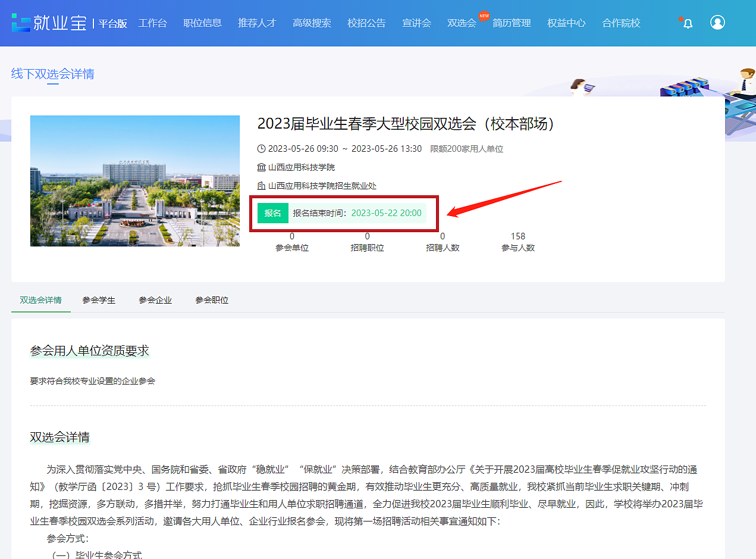
Task: Click the building icon beside 招生就业处
Action: pyautogui.click(x=261, y=186)
